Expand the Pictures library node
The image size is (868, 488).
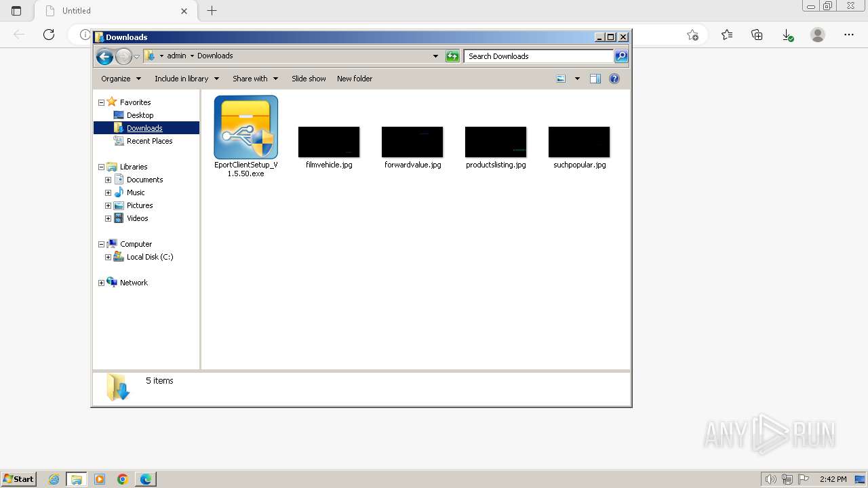click(108, 205)
